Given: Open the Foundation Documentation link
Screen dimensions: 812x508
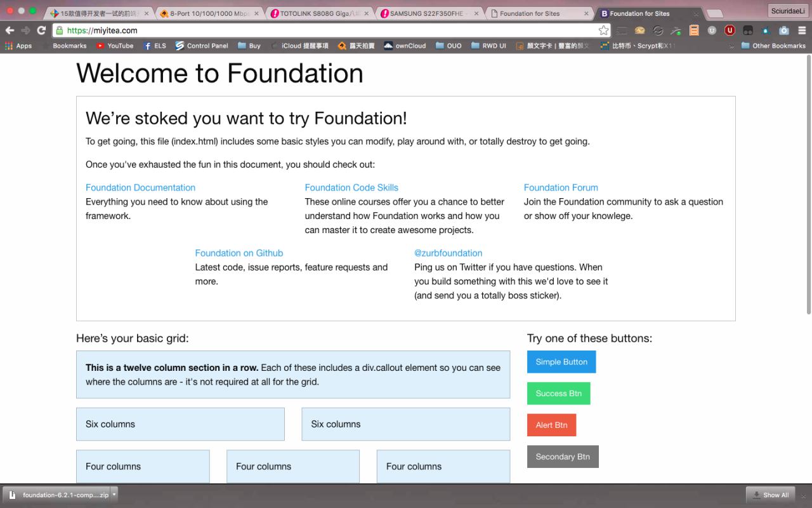Looking at the screenshot, I should click(140, 187).
